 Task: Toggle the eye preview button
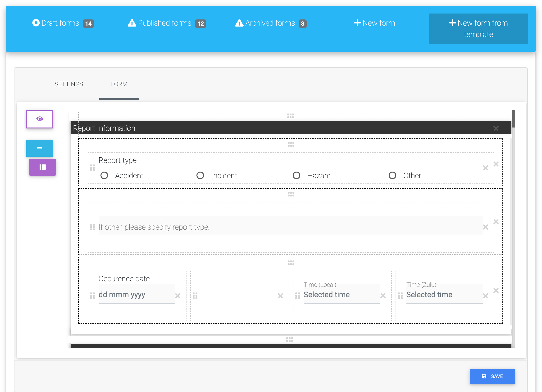point(39,119)
